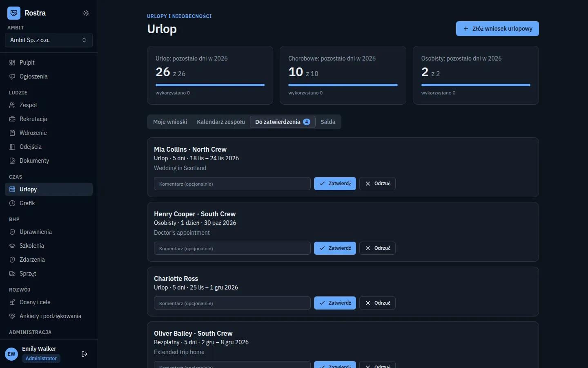
Task: Click the Pulpit dashboard icon
Action: (12, 63)
